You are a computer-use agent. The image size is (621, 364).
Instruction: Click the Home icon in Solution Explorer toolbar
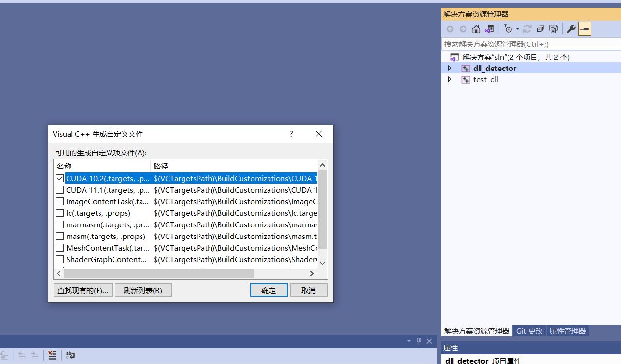[476, 29]
